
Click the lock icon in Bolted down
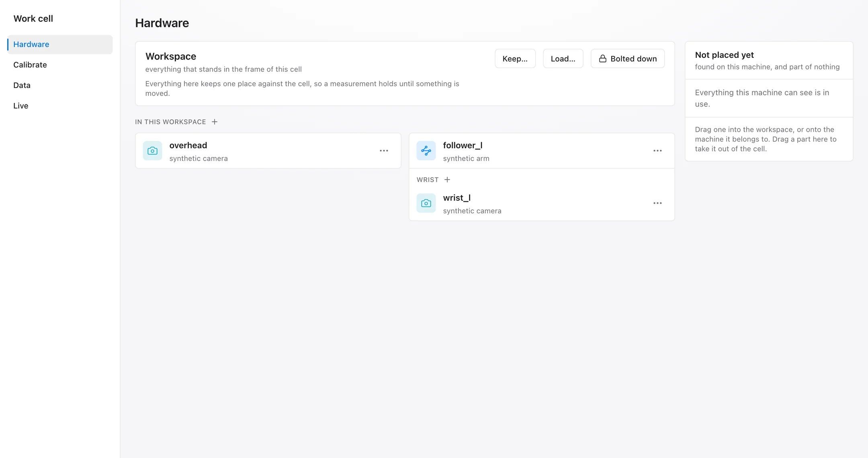coord(602,59)
